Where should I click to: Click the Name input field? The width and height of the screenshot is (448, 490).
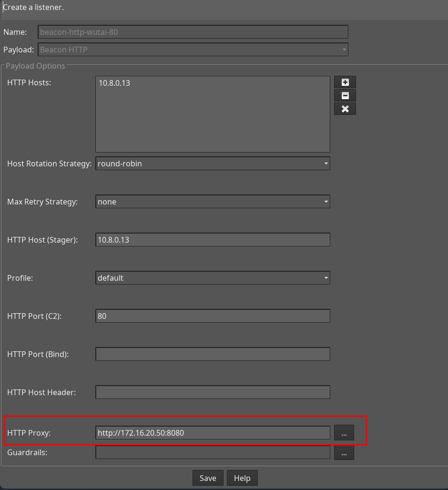click(193, 32)
